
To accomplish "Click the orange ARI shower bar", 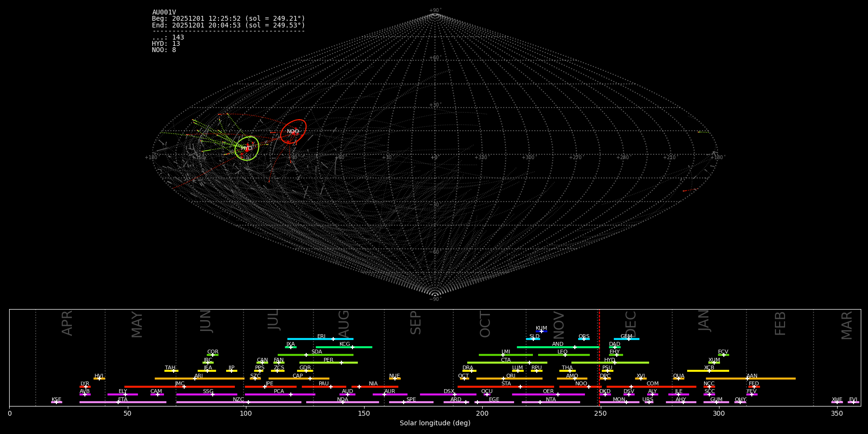I will 200,379.
